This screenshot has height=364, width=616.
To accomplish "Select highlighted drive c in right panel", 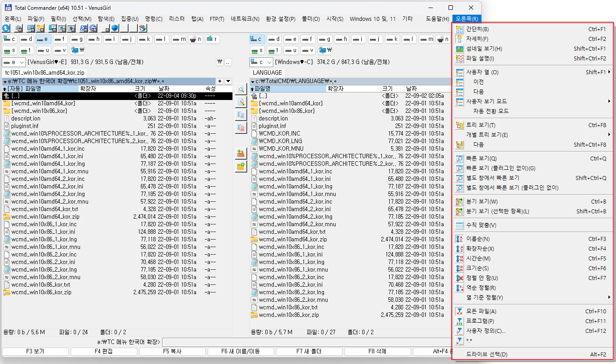I will [x=257, y=39].
